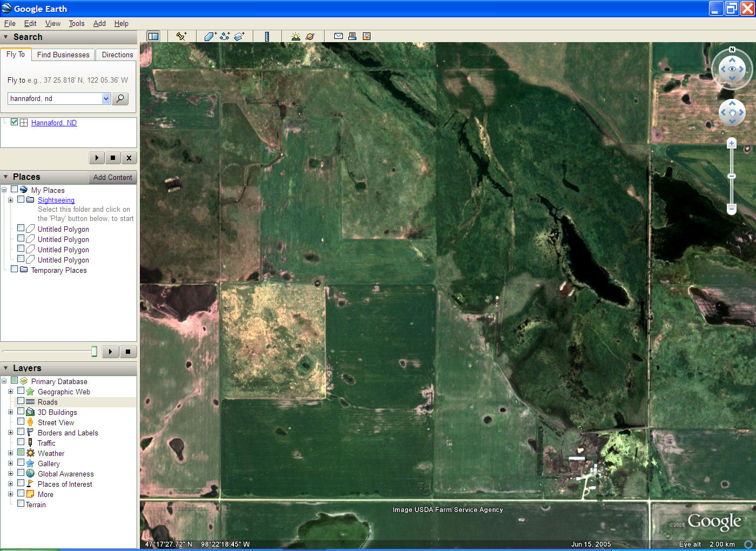Click the north indicator N on the compass
Image resolution: width=756 pixels, height=551 pixels.
point(732,50)
